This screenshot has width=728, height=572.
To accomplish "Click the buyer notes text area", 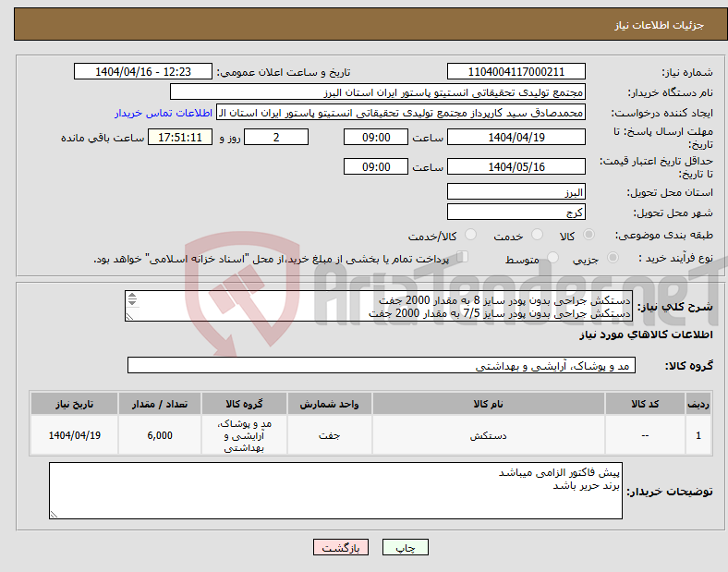I will [x=335, y=491].
